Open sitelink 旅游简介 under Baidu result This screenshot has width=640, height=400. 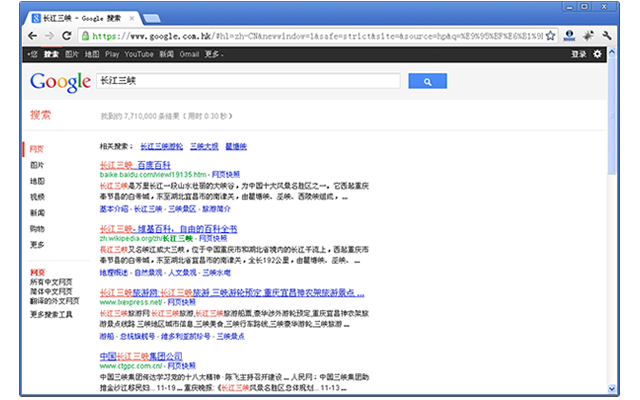pos(216,209)
